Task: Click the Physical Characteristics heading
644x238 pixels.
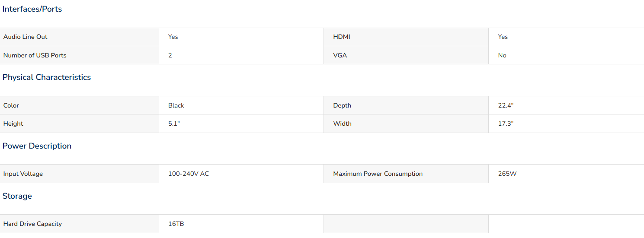Action: click(x=47, y=77)
